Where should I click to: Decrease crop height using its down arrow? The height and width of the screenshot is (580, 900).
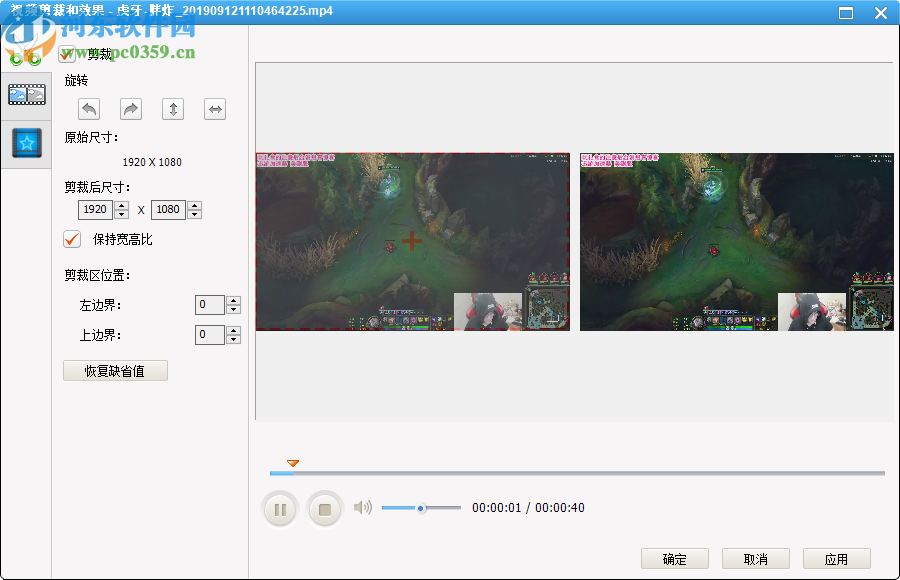pos(195,214)
